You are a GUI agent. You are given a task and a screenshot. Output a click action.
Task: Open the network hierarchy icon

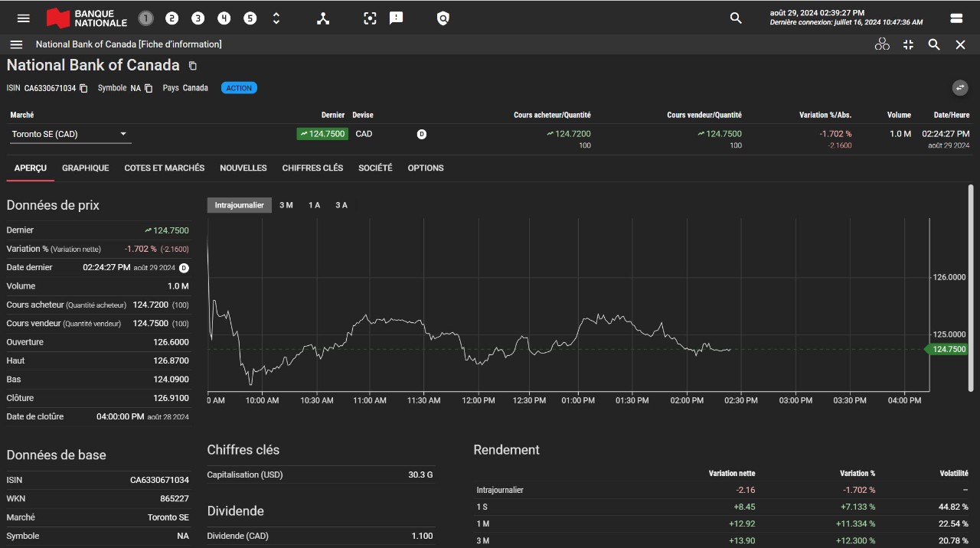[323, 18]
